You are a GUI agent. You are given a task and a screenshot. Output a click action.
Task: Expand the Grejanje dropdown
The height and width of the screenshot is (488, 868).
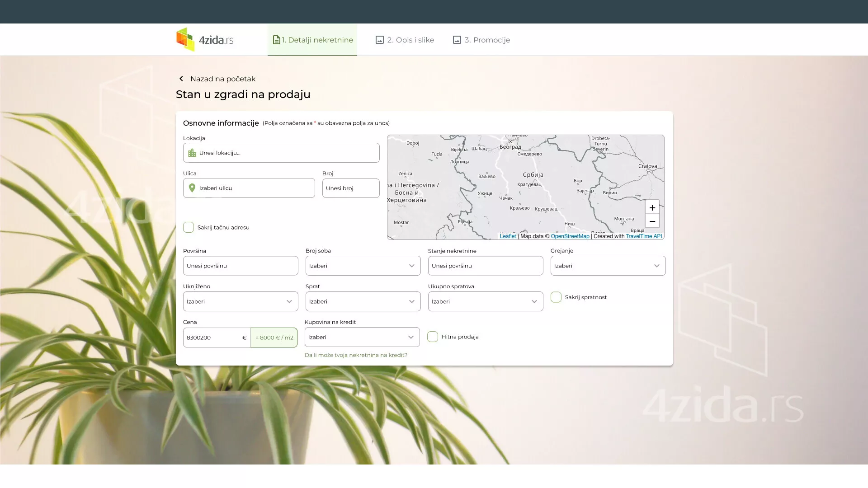[608, 266]
